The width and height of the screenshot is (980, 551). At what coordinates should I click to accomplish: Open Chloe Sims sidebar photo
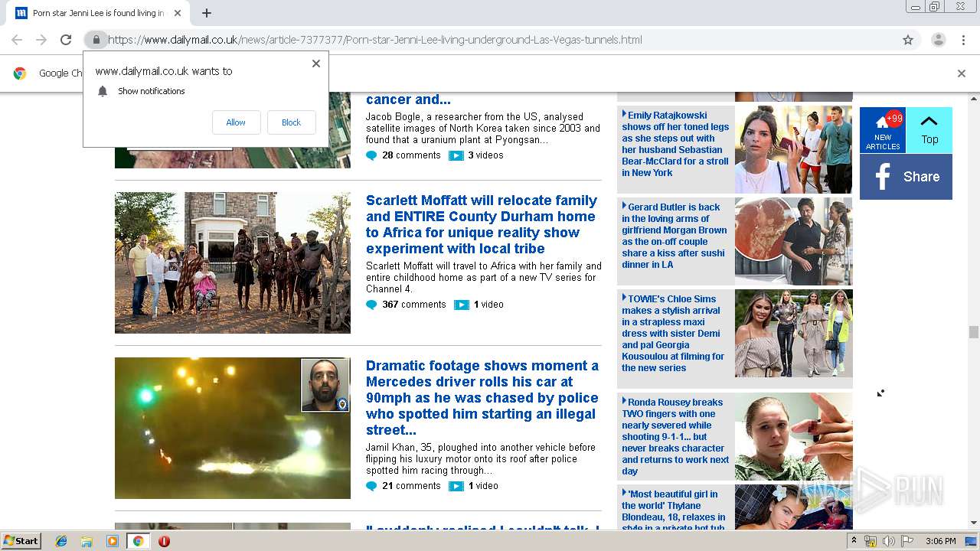click(x=793, y=333)
